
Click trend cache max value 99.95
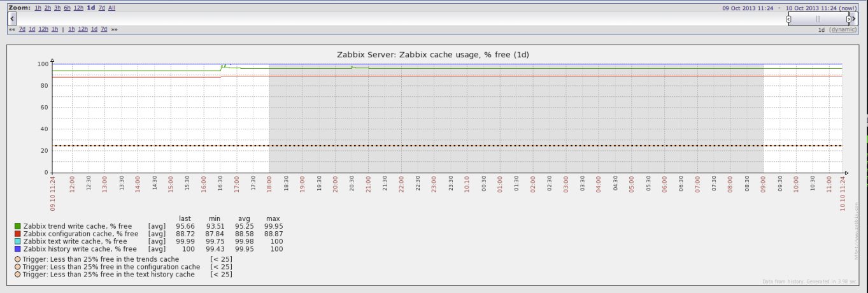tap(274, 226)
